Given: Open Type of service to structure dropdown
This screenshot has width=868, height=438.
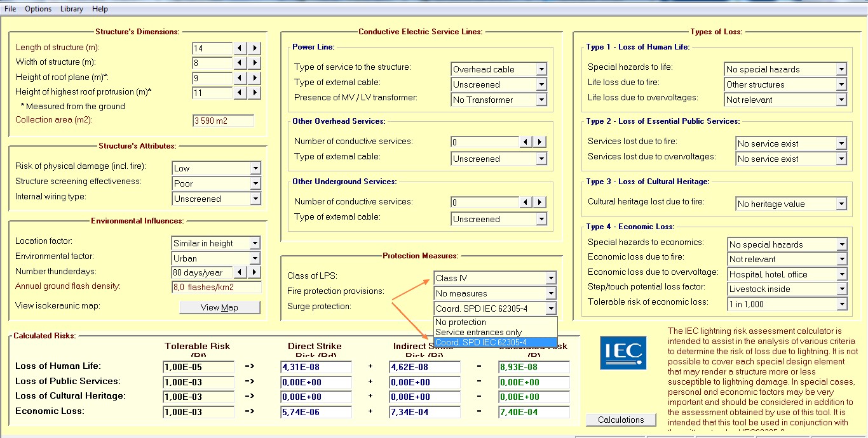Looking at the screenshot, I should click(541, 69).
